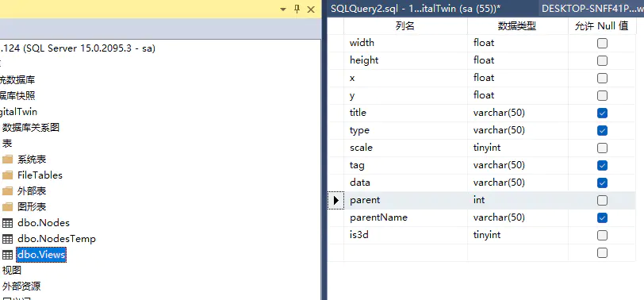644x300 pixels.
Task: Click the is3d column name cell
Action: (405, 235)
